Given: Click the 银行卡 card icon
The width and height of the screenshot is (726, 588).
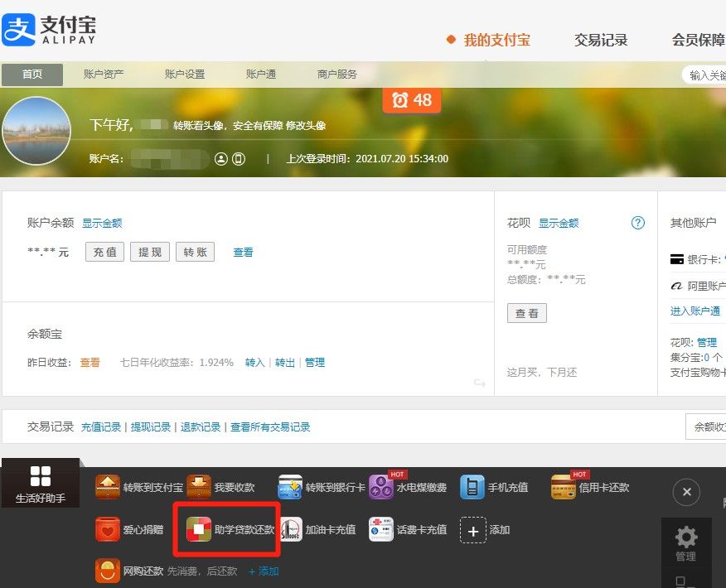Looking at the screenshot, I should [x=677, y=259].
